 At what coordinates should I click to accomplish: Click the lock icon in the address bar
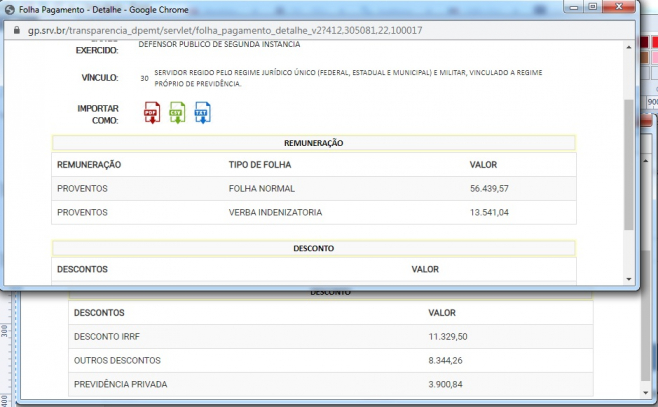[x=12, y=30]
